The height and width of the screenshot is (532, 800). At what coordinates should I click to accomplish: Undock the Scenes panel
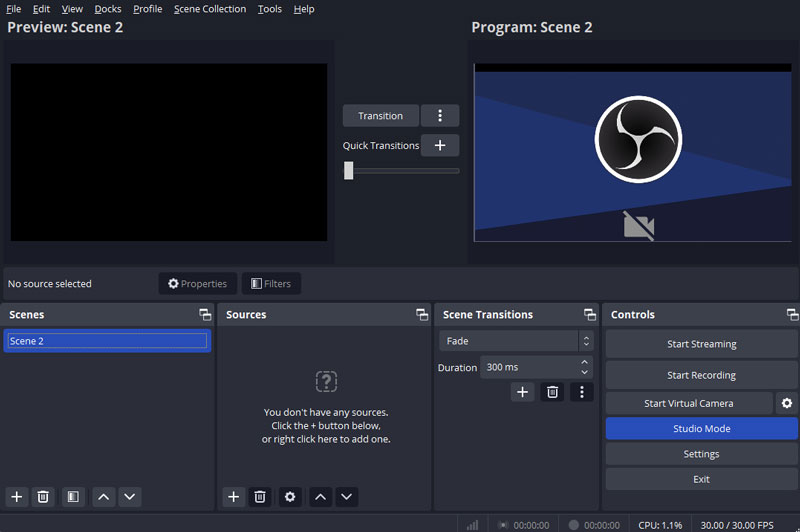pos(205,314)
